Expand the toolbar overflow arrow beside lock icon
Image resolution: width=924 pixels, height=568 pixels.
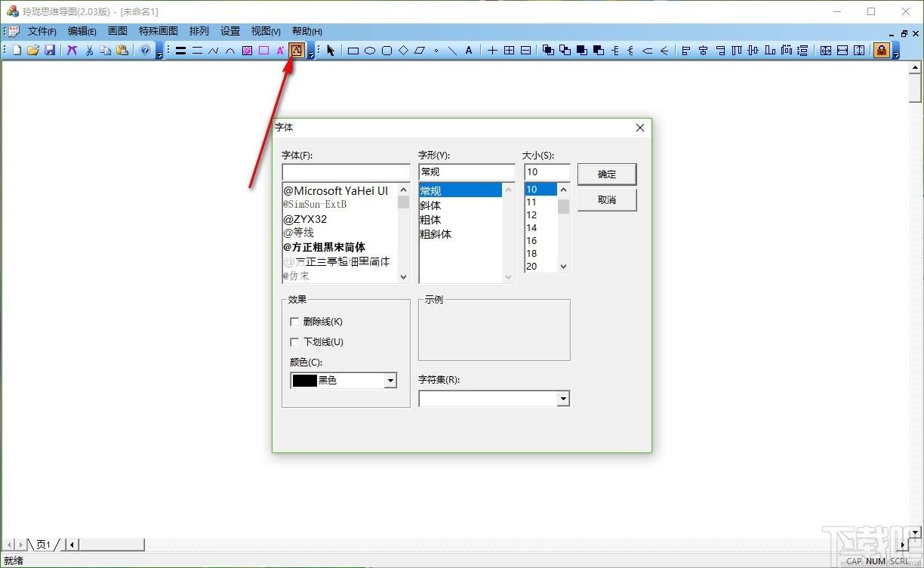[x=895, y=51]
